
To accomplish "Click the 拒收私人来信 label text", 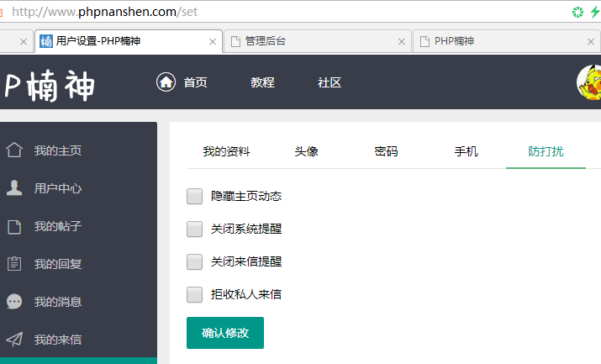I will [246, 295].
